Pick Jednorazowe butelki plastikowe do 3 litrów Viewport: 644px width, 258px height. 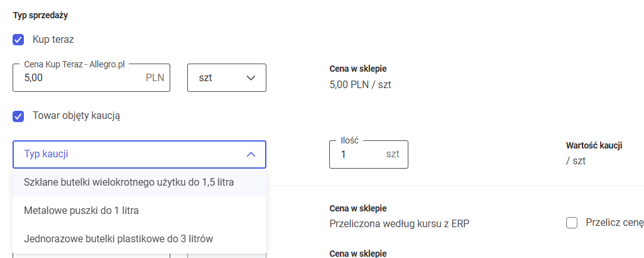[118, 238]
